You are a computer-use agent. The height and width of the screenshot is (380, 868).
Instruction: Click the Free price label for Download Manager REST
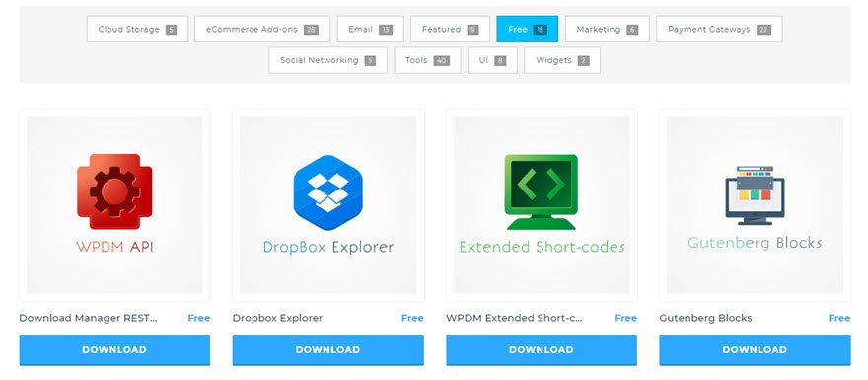click(198, 318)
